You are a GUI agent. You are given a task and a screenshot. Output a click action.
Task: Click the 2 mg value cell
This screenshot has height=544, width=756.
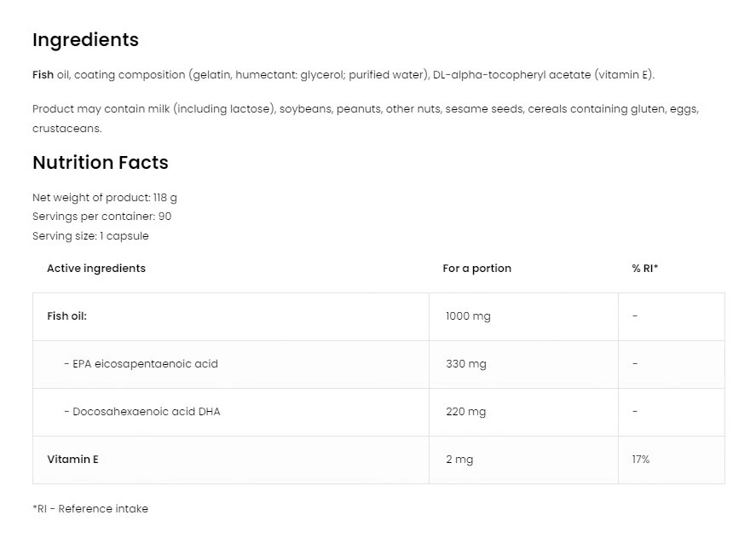click(460, 459)
